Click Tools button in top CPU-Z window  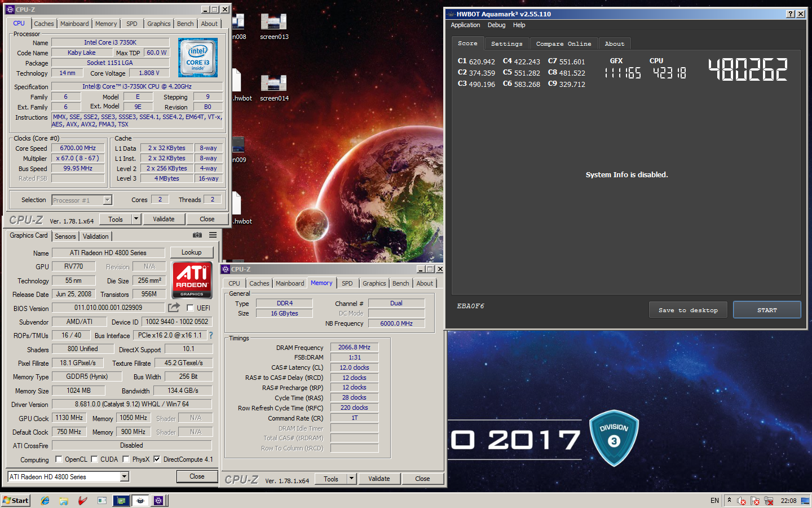point(116,219)
